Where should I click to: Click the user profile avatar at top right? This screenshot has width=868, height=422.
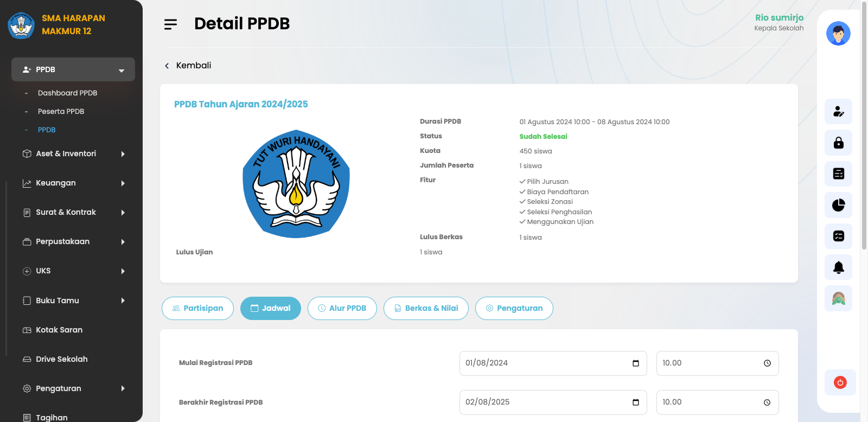(x=838, y=34)
